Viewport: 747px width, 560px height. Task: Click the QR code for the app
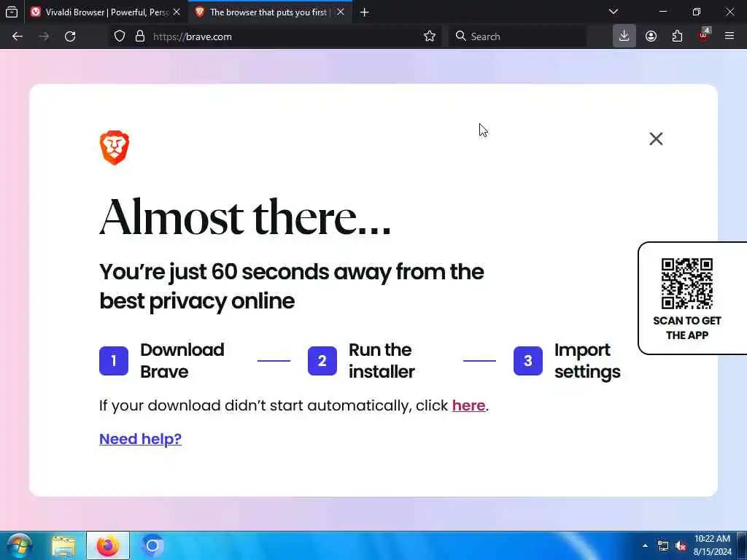pos(687,284)
